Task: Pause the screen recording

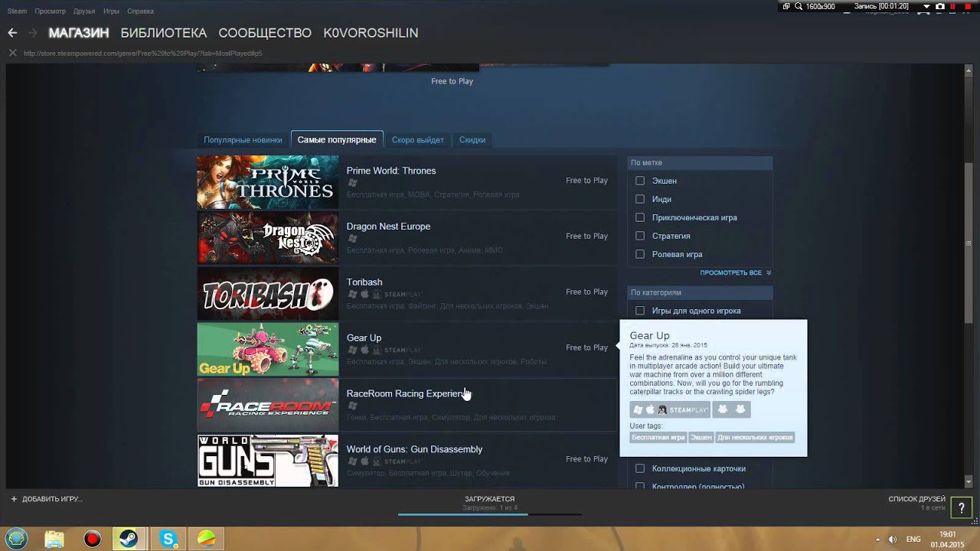Action: [x=953, y=6]
